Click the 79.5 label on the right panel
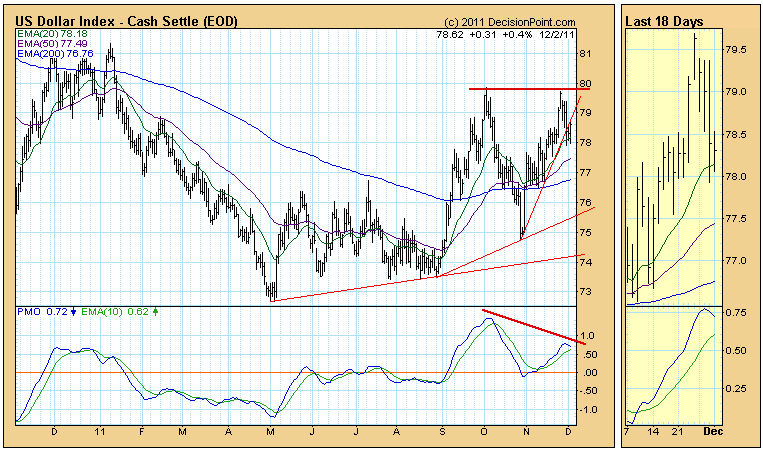The image size is (763, 452). [735, 49]
